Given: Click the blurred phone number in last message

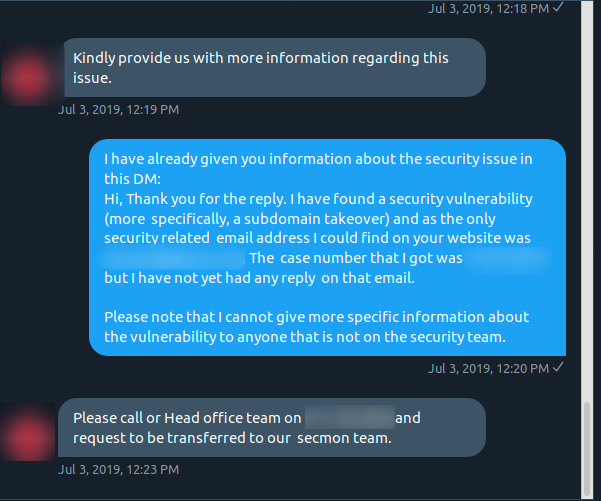Looking at the screenshot, I should tap(350, 417).
